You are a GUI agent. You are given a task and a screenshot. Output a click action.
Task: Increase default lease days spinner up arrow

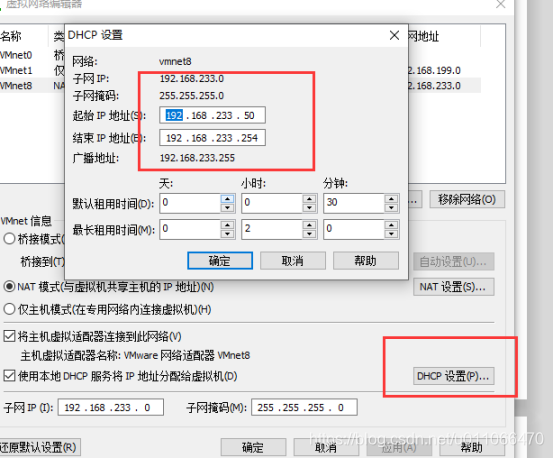click(228, 199)
